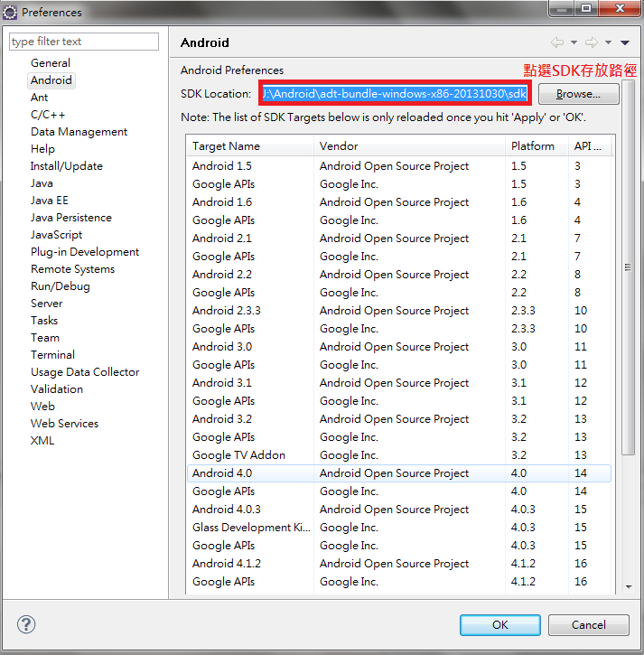Open Install/Update preferences
The image size is (644, 655).
[x=67, y=166]
